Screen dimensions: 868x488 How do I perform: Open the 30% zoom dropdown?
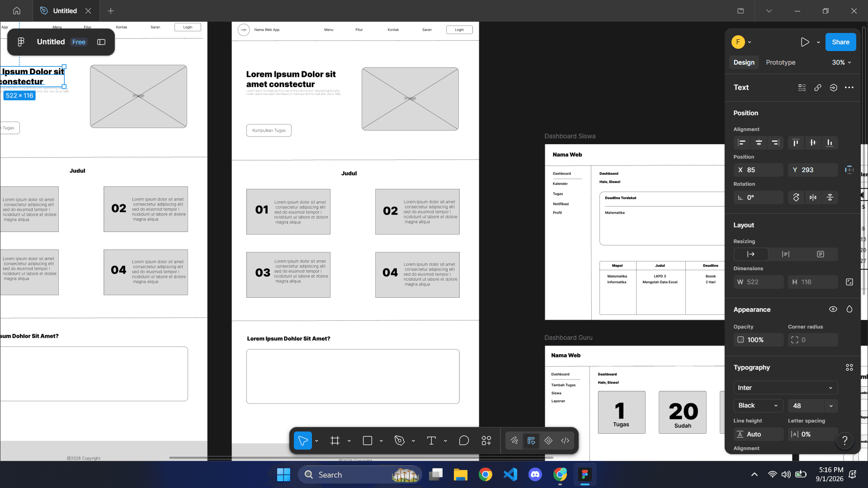coord(842,62)
